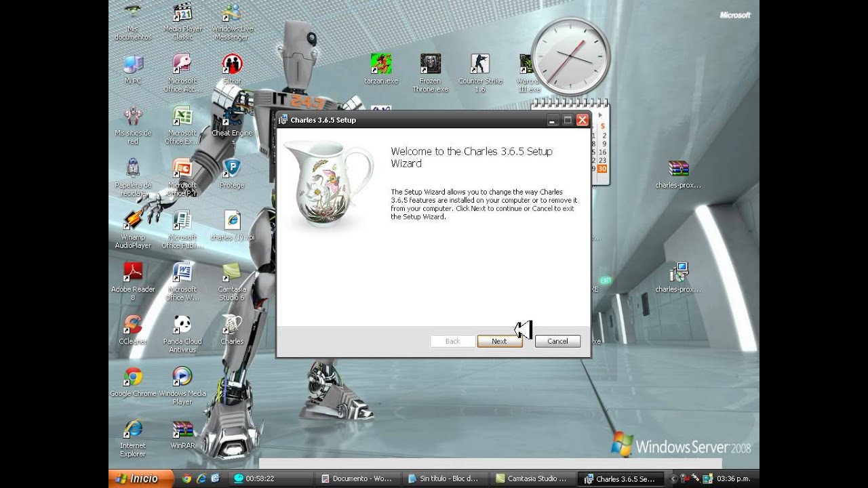Switch to the Documento - Word taskbar item
This screenshot has width=868, height=488.
pos(359,479)
